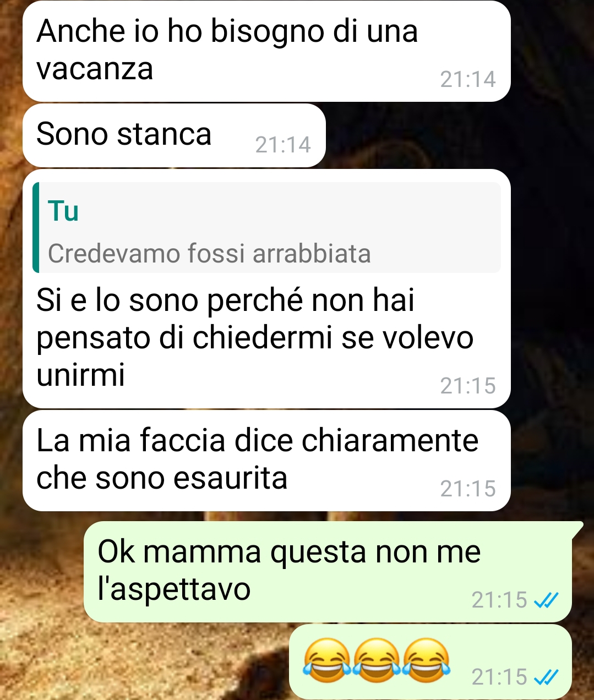The image size is (594, 700).
Task: Tap the blue read ticks on emoji message
Action: tap(547, 677)
